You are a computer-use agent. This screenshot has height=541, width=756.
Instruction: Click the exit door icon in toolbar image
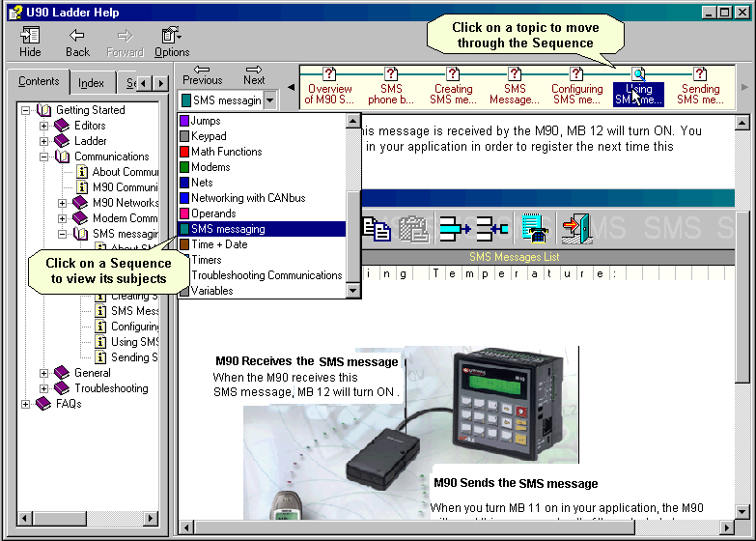point(576,227)
